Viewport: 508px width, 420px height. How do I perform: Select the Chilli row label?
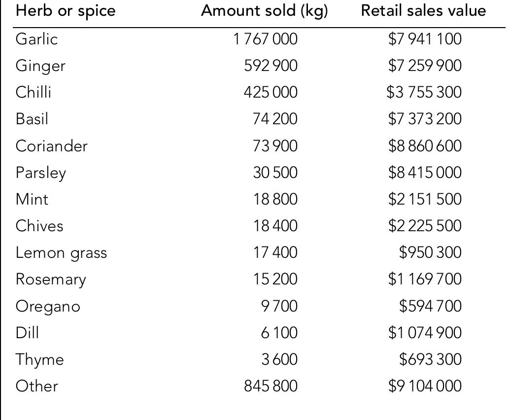33,92
